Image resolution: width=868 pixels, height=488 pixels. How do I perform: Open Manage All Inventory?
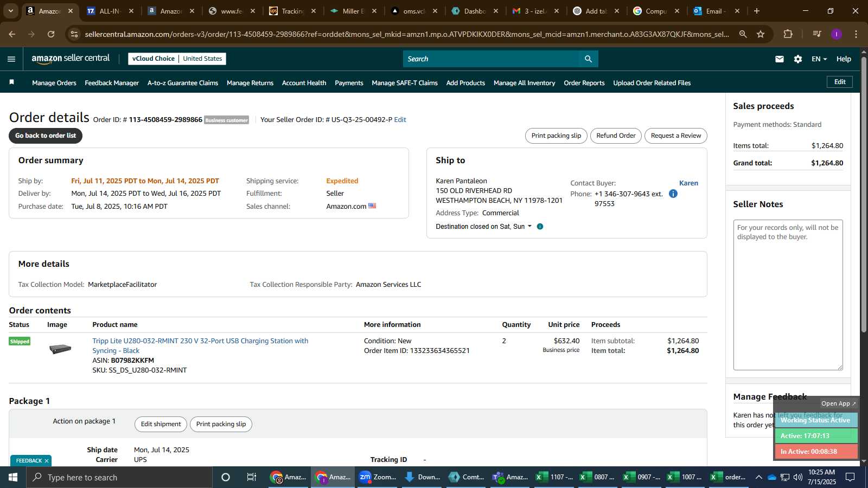pyautogui.click(x=524, y=83)
